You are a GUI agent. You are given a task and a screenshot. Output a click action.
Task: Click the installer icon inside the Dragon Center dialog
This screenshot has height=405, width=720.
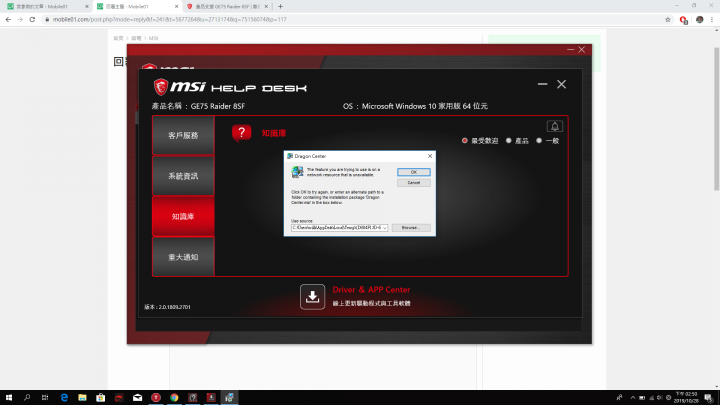tap(297, 172)
